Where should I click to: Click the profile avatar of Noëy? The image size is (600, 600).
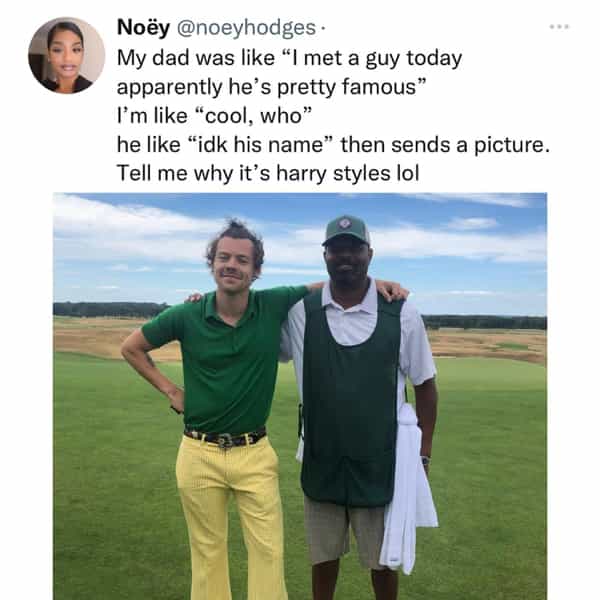click(x=66, y=55)
